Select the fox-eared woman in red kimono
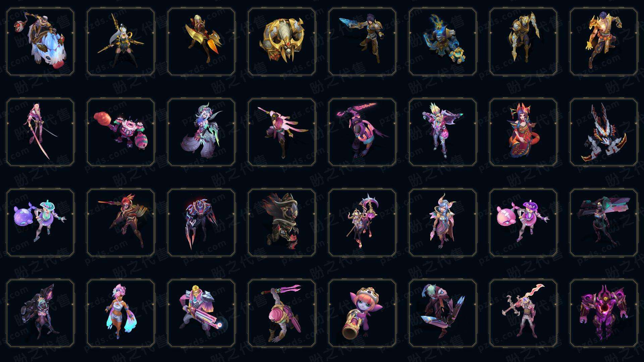644x362 pixels. click(x=523, y=132)
